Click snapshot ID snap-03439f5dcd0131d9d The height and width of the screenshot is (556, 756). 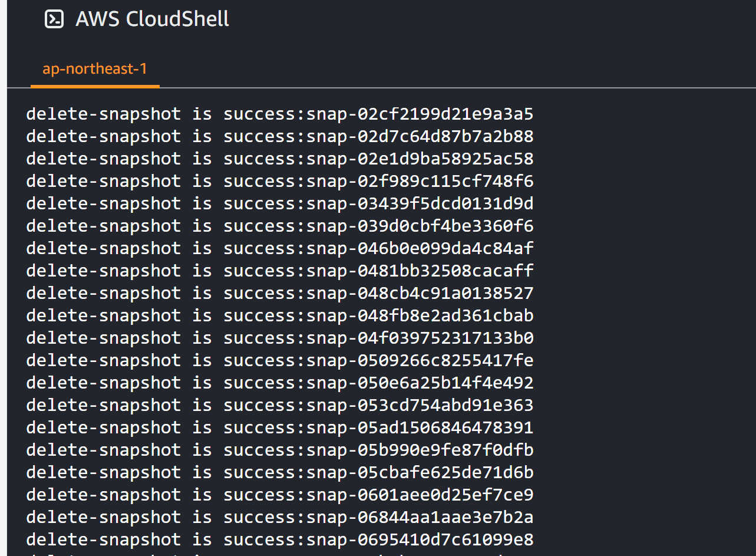click(420, 203)
